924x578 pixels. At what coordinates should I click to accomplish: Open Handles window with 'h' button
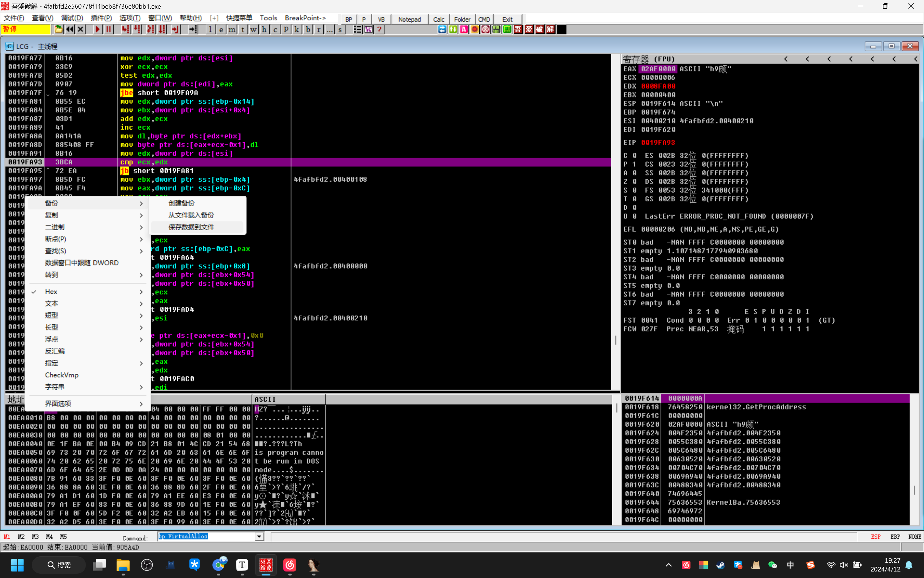264,29
